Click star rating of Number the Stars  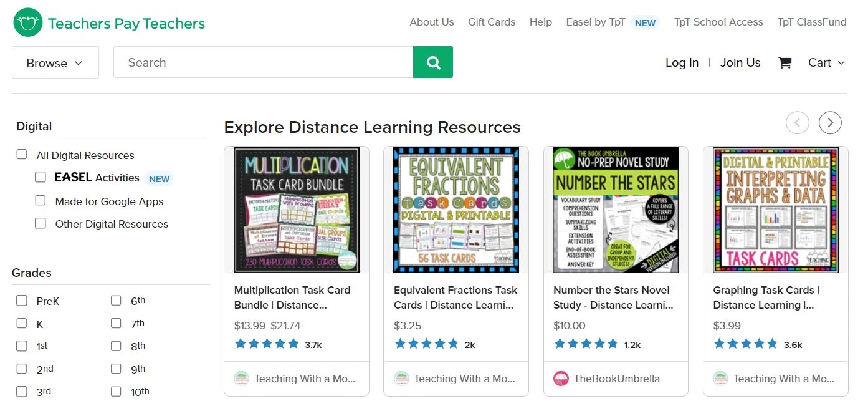click(x=586, y=344)
